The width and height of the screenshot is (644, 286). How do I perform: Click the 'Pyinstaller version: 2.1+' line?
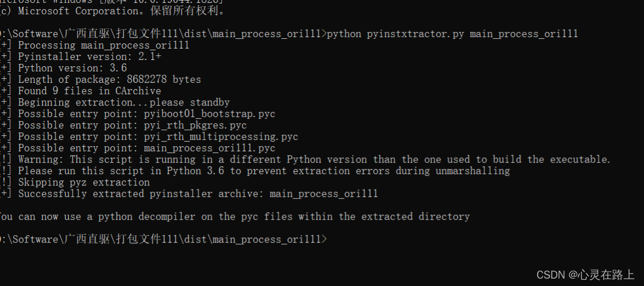coord(89,57)
